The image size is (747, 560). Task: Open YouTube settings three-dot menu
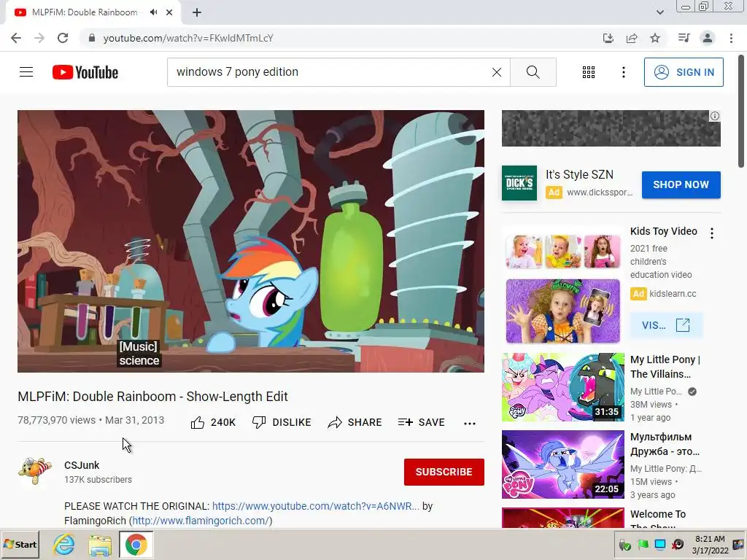pyautogui.click(x=623, y=72)
